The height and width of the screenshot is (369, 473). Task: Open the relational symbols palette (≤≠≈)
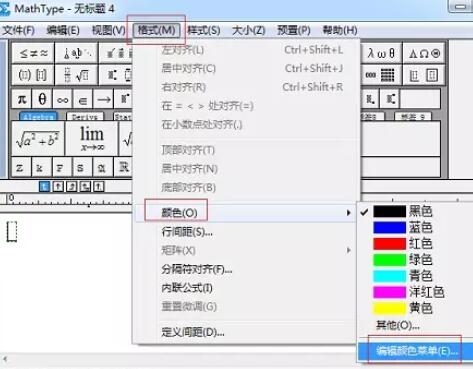point(33,53)
